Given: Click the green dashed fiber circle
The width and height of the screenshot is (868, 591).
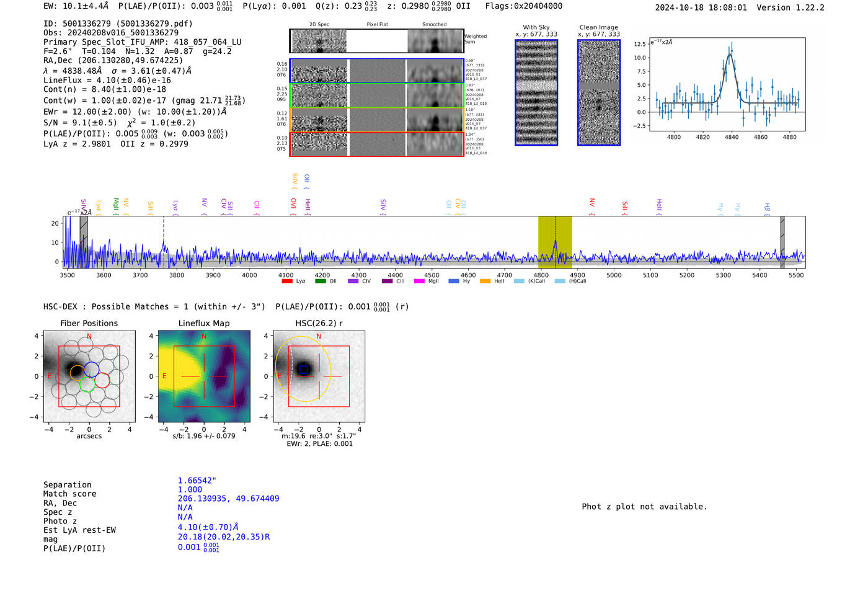Looking at the screenshot, I should (x=87, y=383).
